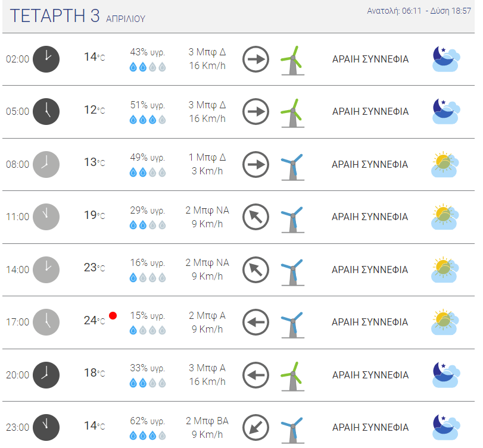Screen dimensions: 483x448
Task: Click ΑΡΑΙΗ ΣΥΝΝΕΦΙΑ label at 08:00
Action: (370, 165)
